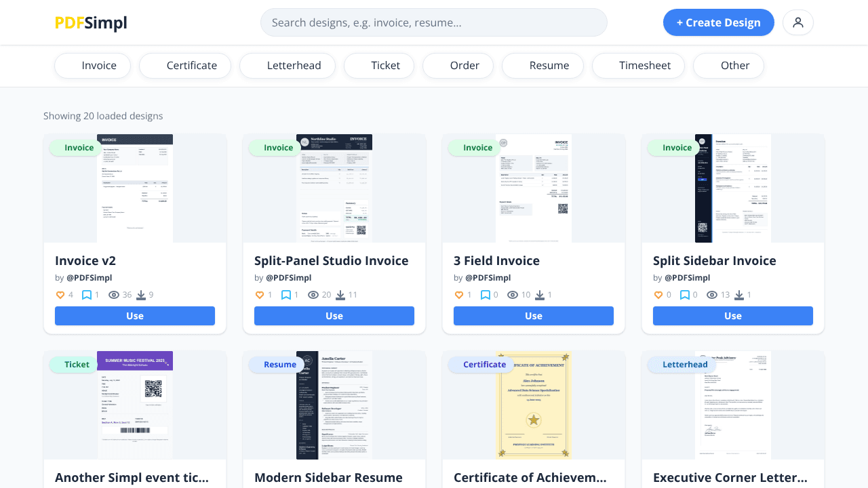Click views eye icon on Invoice v2
This screenshot has width=868, height=488.
click(x=114, y=295)
